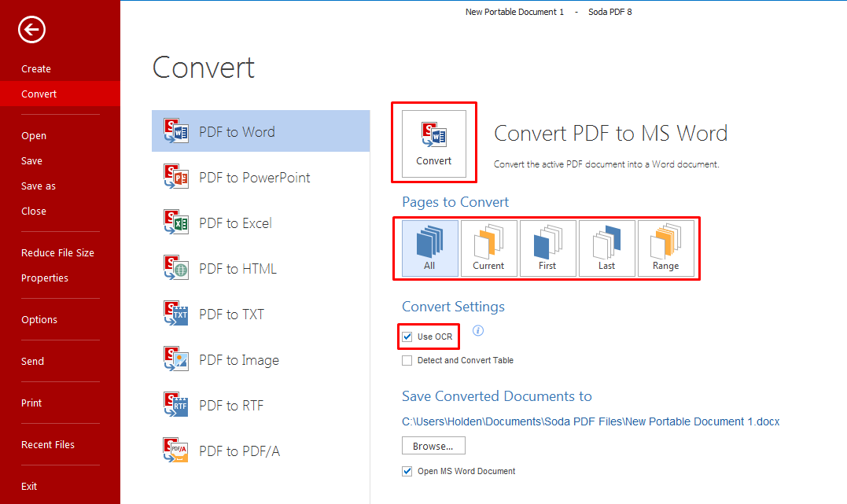
Task: Switch to PDF to PDF/A option
Action: [x=239, y=451]
